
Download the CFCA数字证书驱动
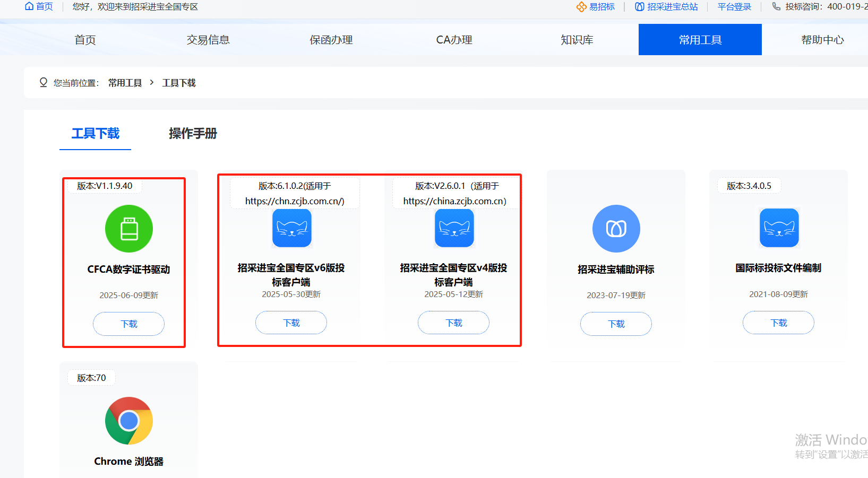[x=129, y=324]
